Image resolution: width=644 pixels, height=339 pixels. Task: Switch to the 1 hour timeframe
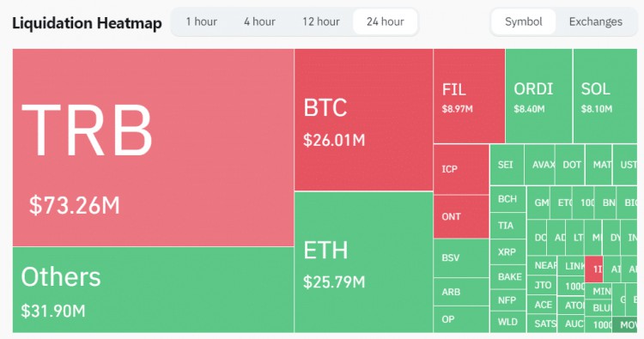tap(201, 21)
